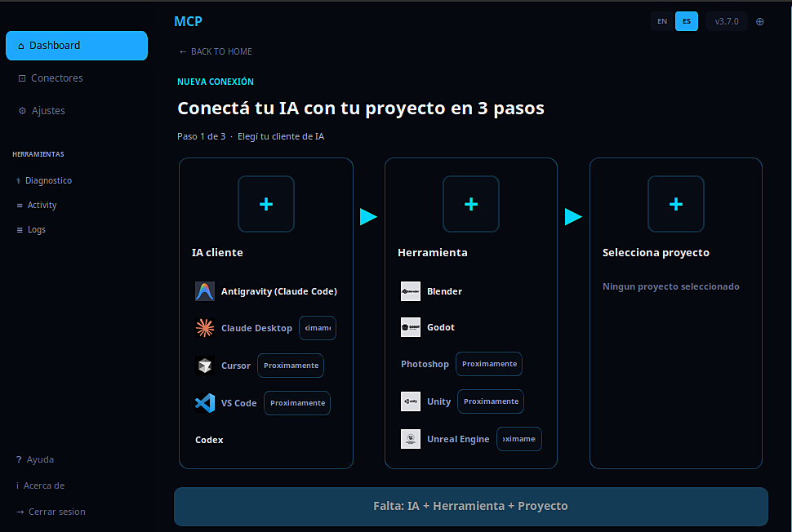792x532 pixels.
Task: Click the Blender logo icon
Action: 410,291
